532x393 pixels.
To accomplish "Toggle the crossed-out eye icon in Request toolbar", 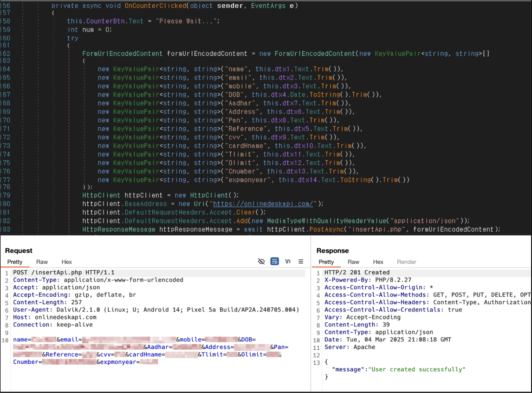I will 261,262.
